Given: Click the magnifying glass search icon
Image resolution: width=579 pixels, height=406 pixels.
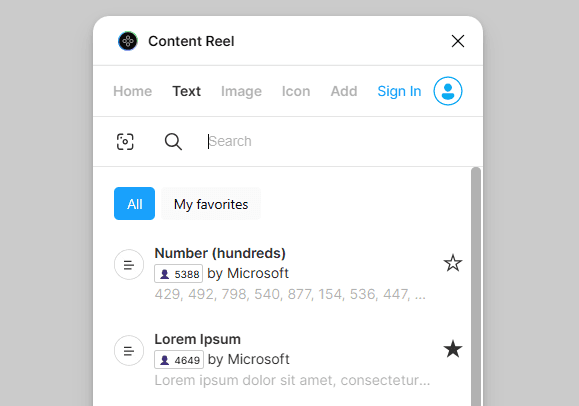Looking at the screenshot, I should (173, 141).
